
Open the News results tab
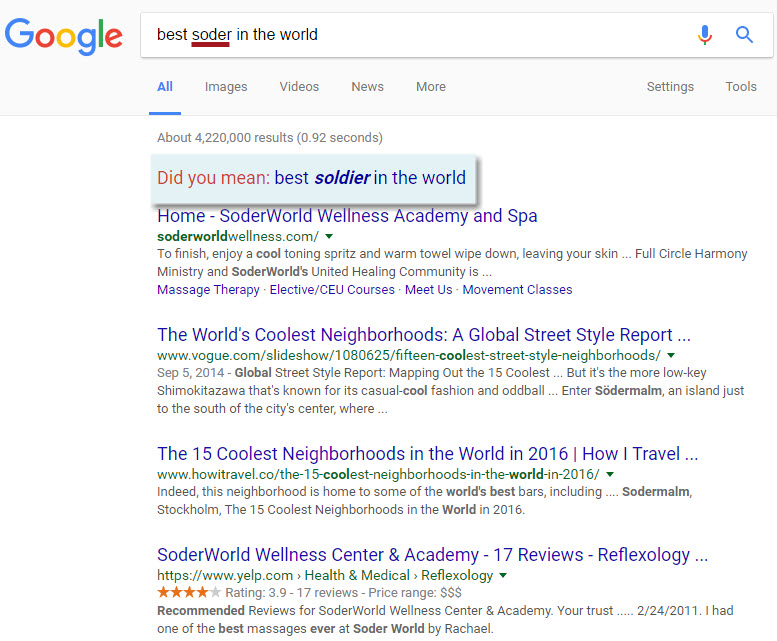(367, 87)
